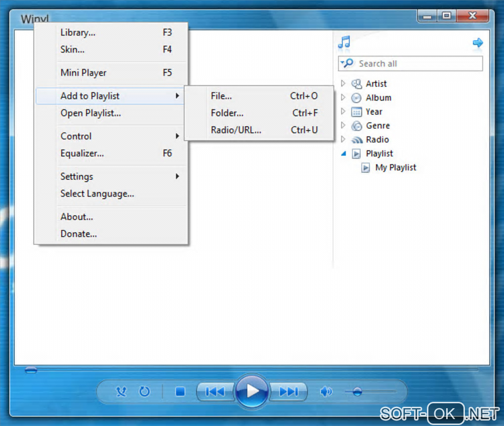This screenshot has width=504, height=426.
Task: Open the Control submenu
Action: tap(111, 136)
